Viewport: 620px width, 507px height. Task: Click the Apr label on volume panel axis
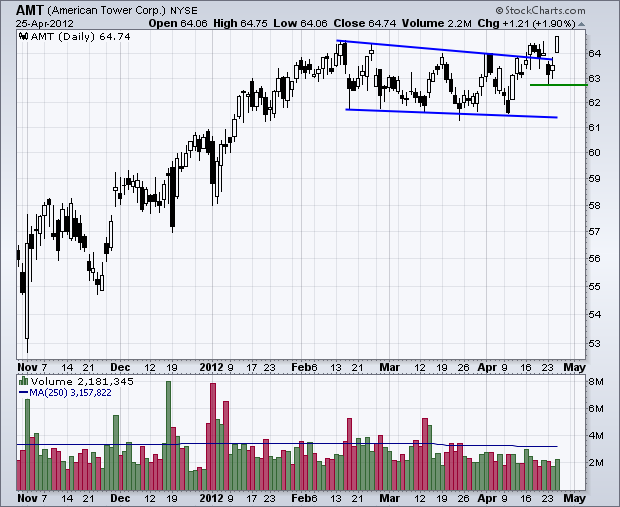(487, 498)
